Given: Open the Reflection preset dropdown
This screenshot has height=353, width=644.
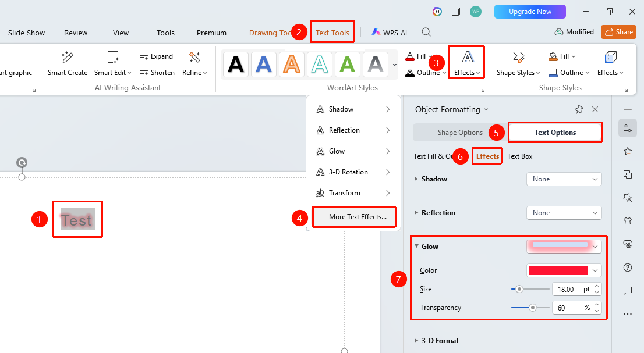Looking at the screenshot, I should click(564, 213).
